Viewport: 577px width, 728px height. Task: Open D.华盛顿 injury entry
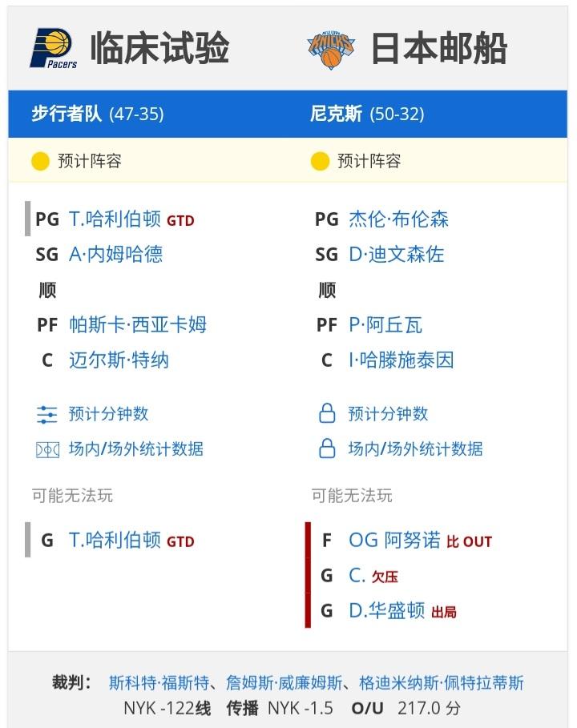[x=386, y=610]
